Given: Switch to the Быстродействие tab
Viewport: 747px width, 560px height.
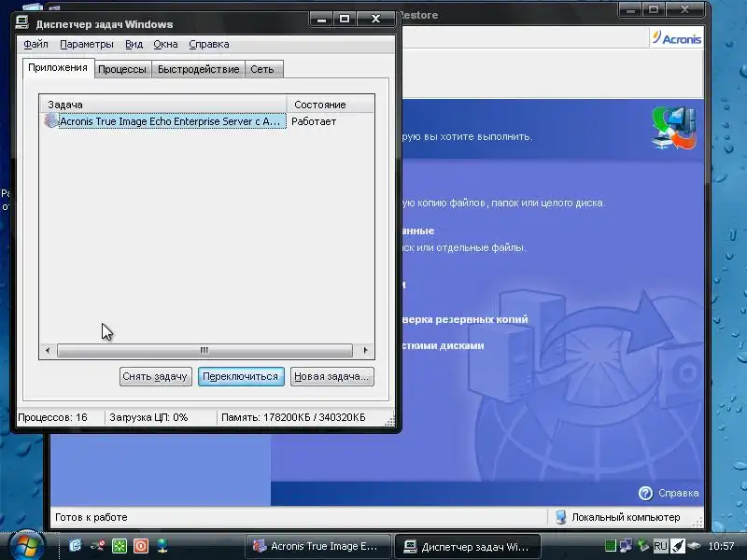Looking at the screenshot, I should [198, 69].
